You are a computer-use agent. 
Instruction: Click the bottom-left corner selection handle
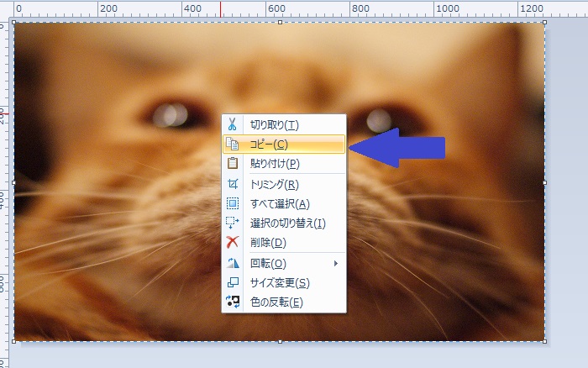[x=14, y=341]
